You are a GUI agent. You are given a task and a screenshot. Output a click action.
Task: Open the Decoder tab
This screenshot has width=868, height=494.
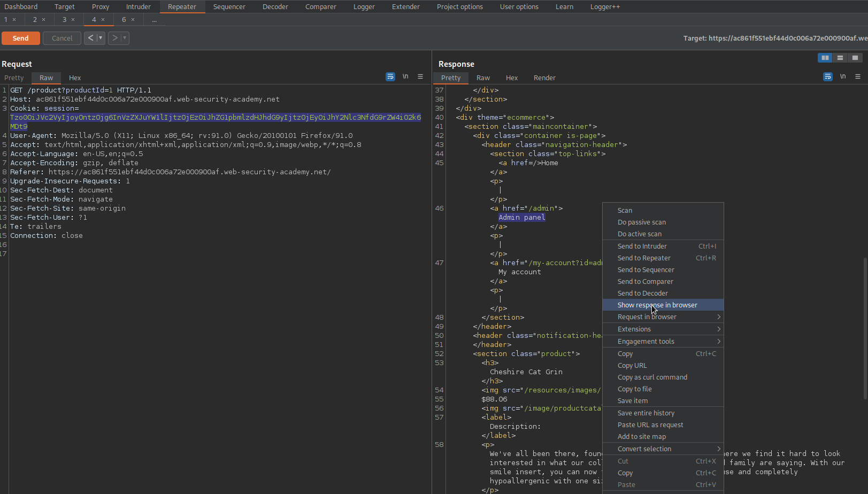point(275,6)
